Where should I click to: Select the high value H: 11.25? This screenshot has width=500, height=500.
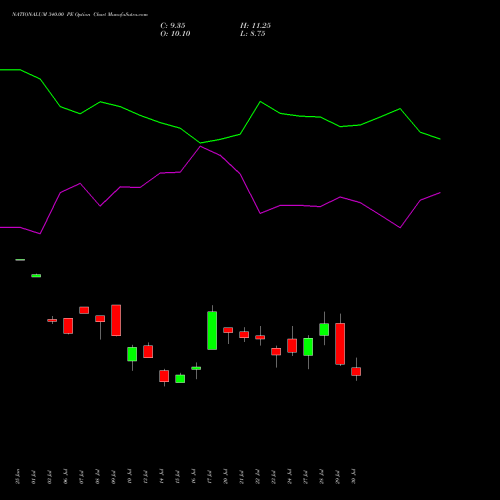coord(255,26)
